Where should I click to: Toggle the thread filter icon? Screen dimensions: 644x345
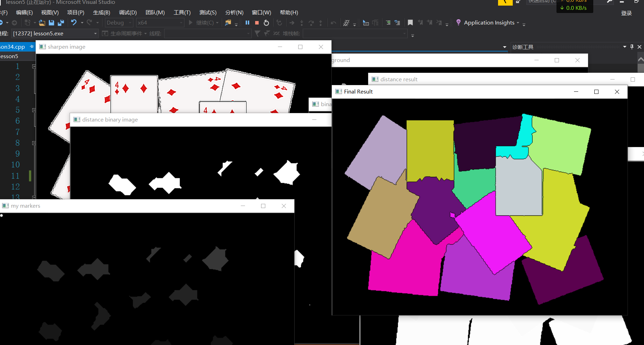tap(258, 33)
